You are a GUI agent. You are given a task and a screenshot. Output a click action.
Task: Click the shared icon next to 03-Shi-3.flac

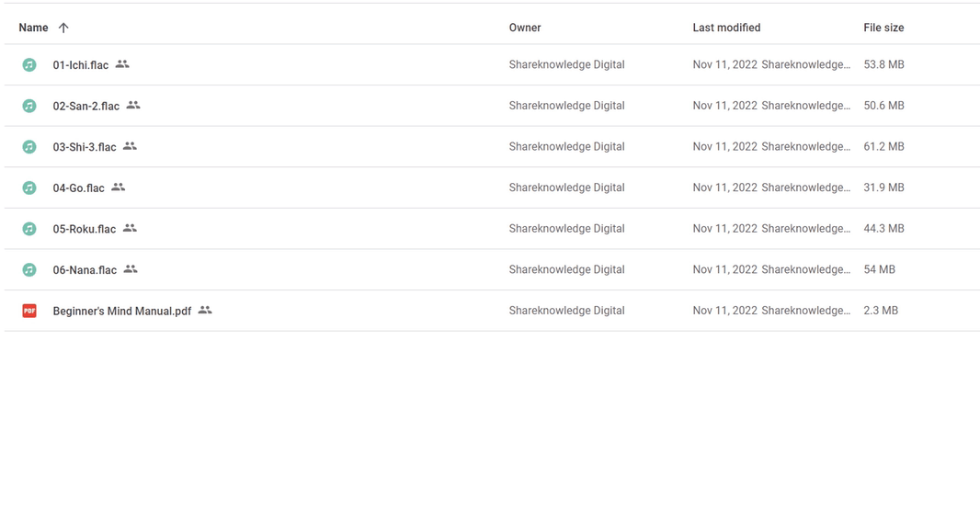pos(130,146)
